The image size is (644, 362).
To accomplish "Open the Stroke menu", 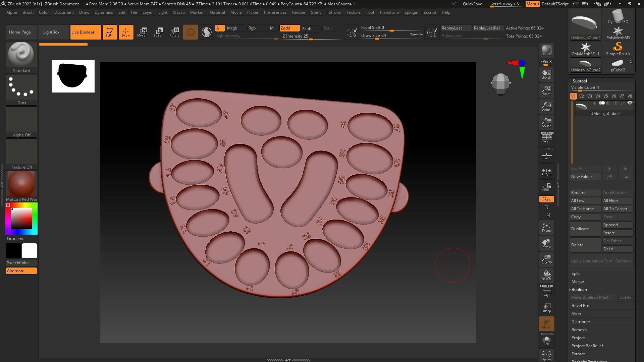I will coord(334,12).
